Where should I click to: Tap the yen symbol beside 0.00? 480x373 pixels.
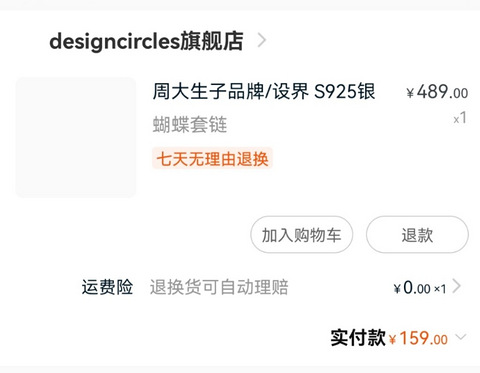(397, 289)
